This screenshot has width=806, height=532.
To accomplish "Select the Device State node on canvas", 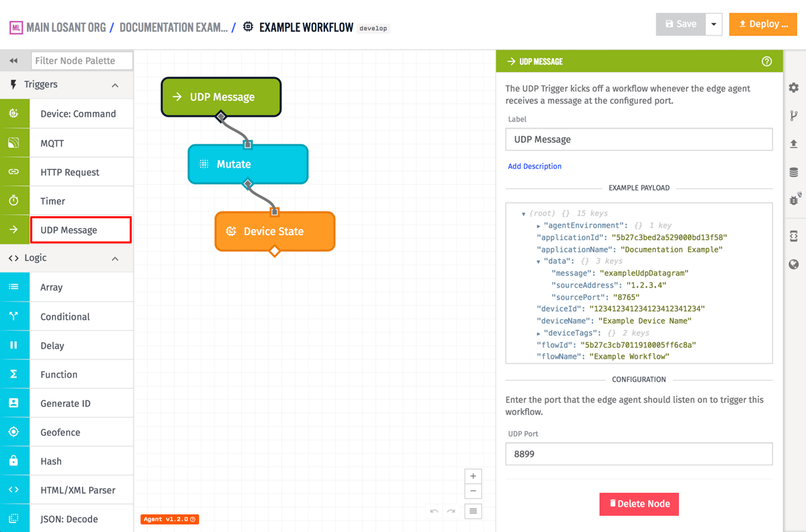I will [275, 231].
